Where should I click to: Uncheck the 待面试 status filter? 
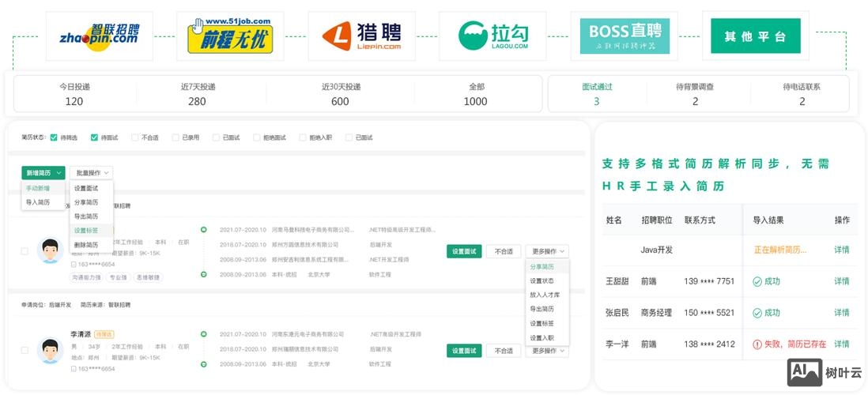[x=94, y=137]
